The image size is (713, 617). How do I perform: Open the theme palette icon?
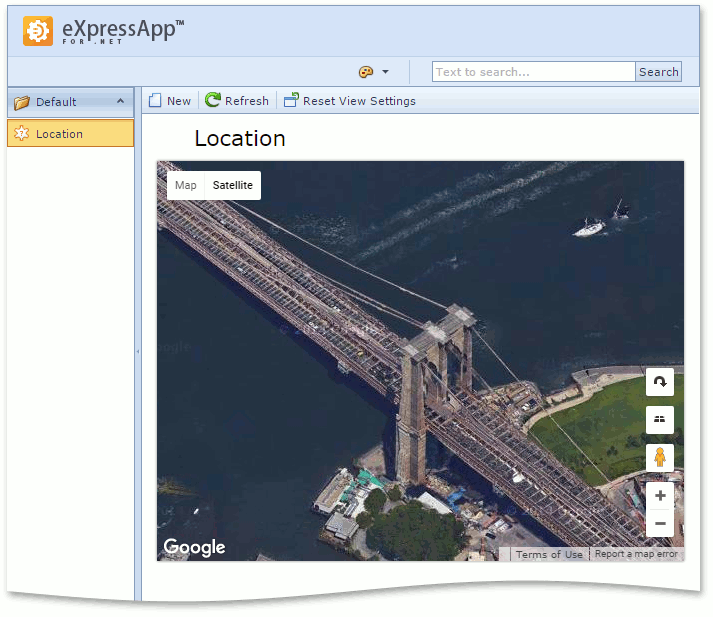point(366,72)
